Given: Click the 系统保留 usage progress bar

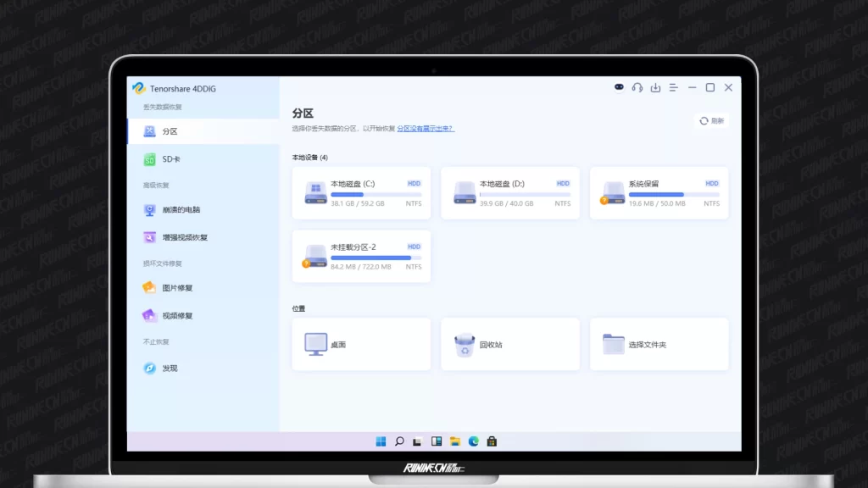Looking at the screenshot, I should pos(673,195).
